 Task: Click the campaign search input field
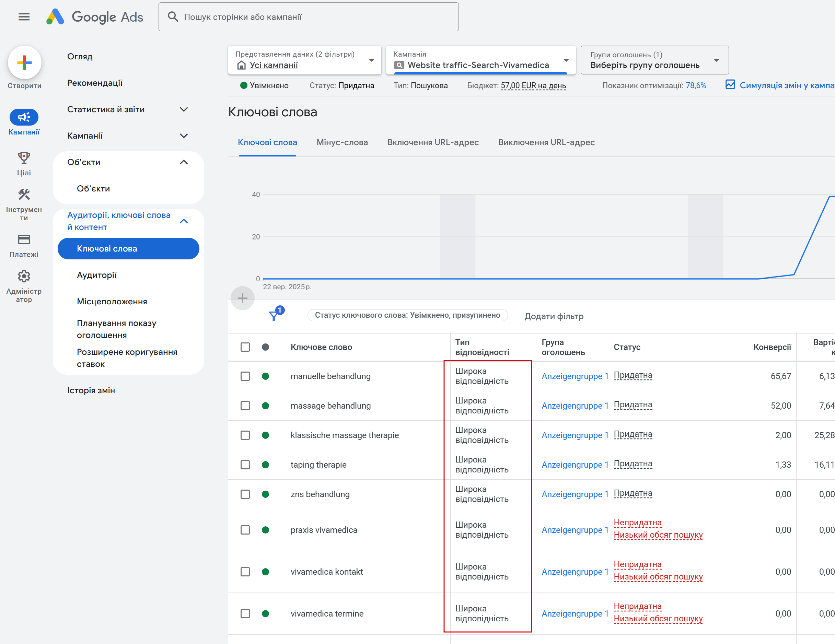tap(308, 17)
